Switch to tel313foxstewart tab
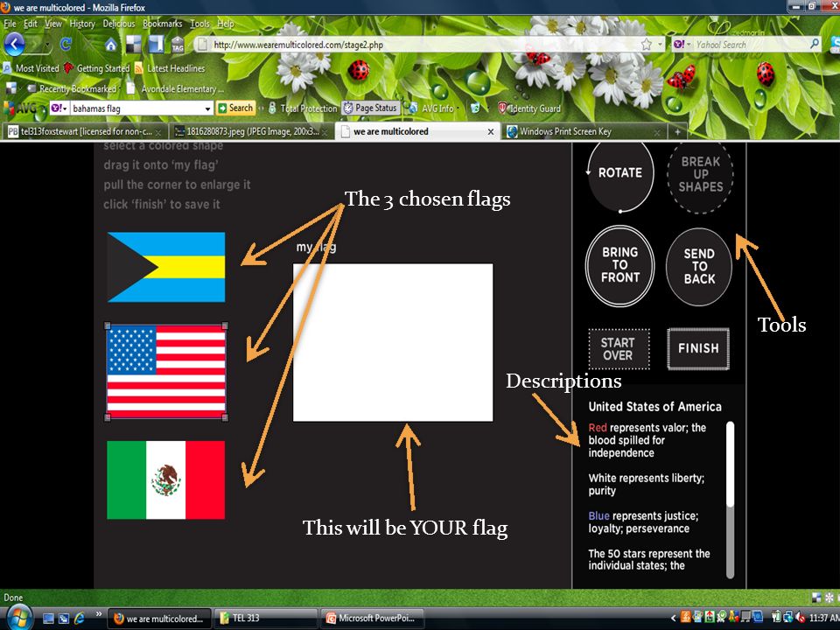This screenshot has height=630, width=840. pyautogui.click(x=84, y=131)
